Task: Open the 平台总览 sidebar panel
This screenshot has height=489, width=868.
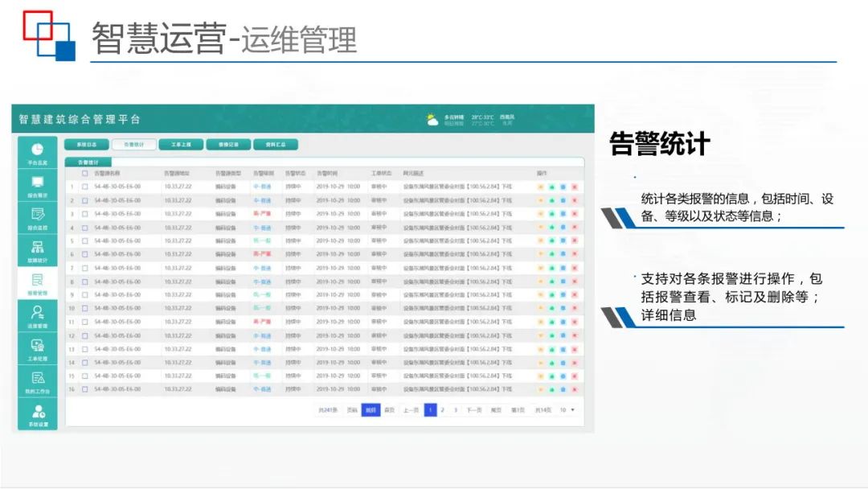Action: [39, 153]
